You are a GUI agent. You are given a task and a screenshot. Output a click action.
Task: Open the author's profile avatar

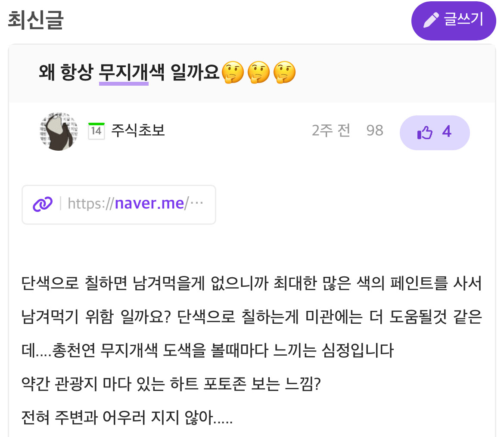tap(58, 131)
